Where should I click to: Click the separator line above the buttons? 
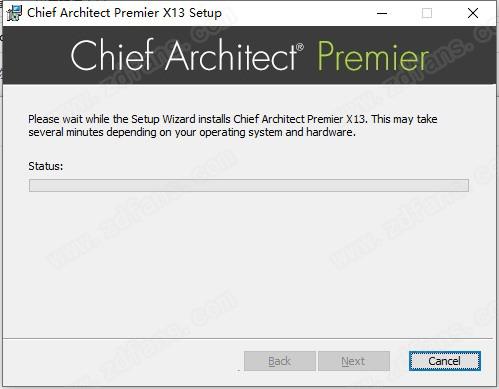[x=248, y=339]
